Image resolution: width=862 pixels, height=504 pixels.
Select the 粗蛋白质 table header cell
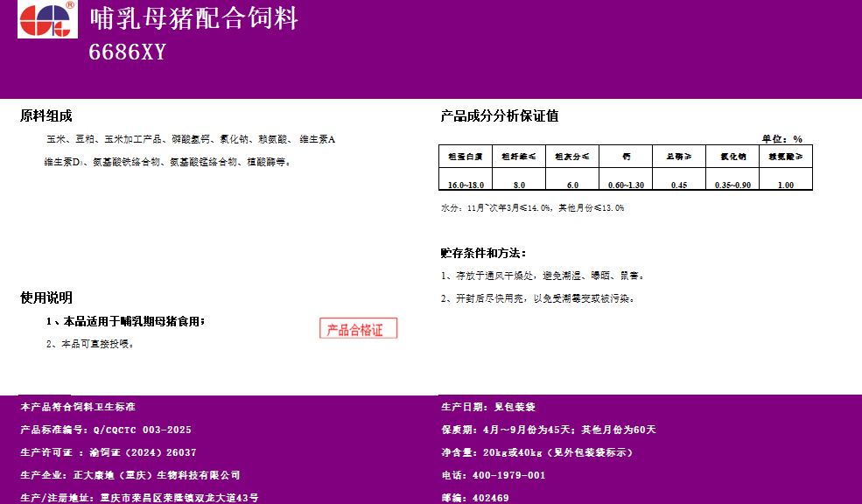pyautogui.click(x=465, y=157)
